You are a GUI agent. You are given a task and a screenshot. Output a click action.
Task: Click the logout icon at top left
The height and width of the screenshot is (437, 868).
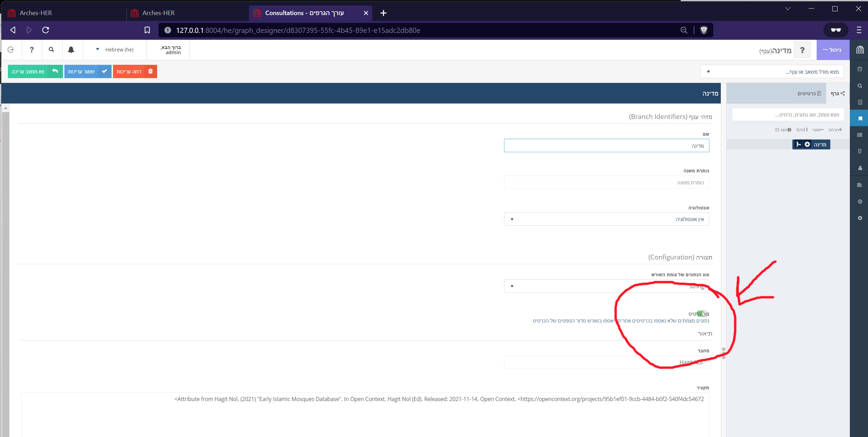tap(11, 50)
